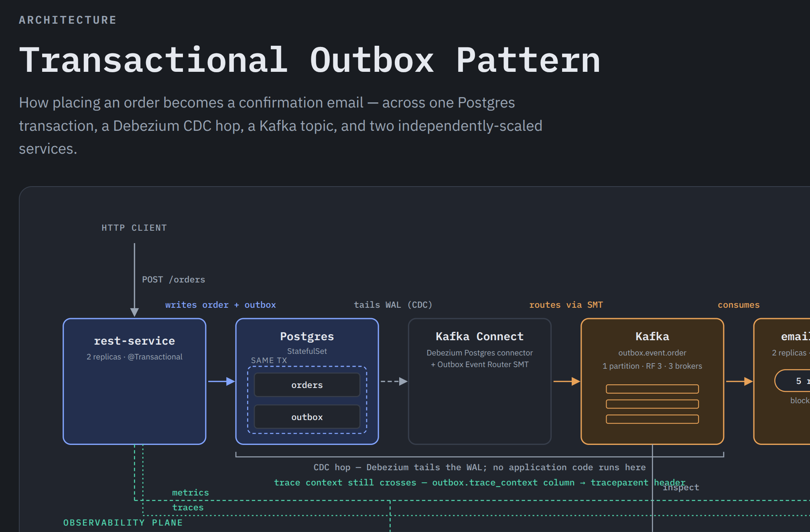Click the 'OBSERVABILITY PLANE' label

[x=123, y=523]
